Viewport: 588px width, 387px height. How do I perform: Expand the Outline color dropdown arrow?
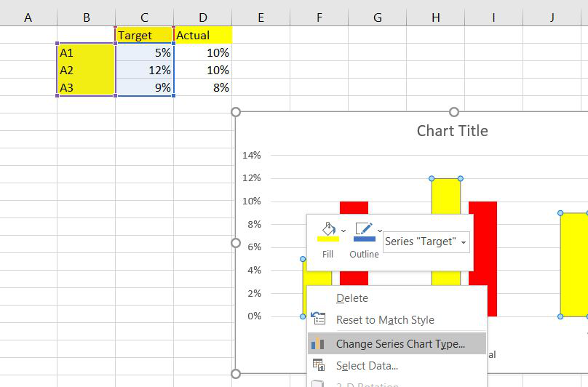point(379,231)
